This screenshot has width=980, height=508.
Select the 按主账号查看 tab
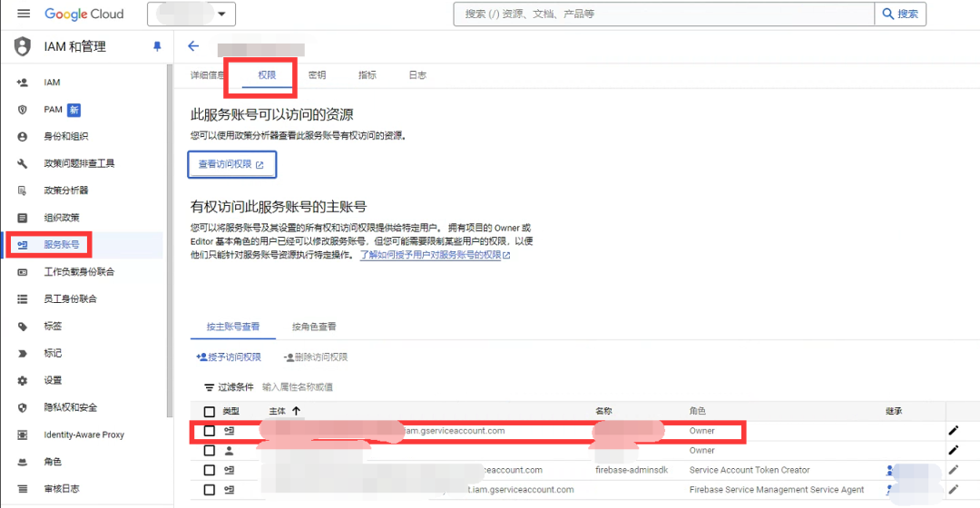point(233,327)
